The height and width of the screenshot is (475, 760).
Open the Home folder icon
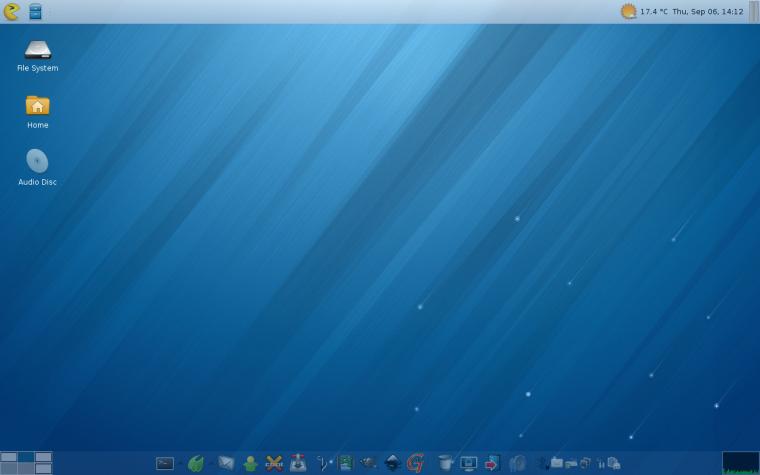point(37,112)
